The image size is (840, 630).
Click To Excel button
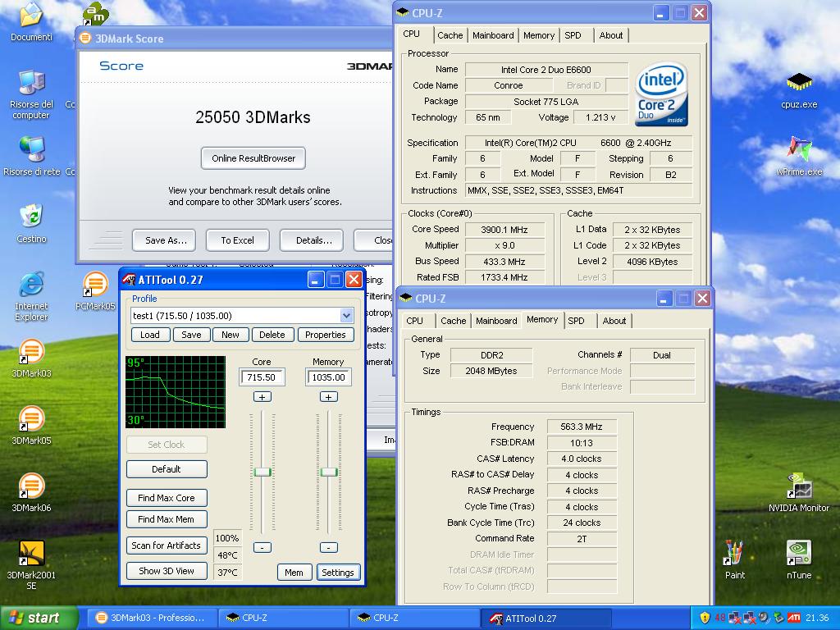click(x=237, y=240)
